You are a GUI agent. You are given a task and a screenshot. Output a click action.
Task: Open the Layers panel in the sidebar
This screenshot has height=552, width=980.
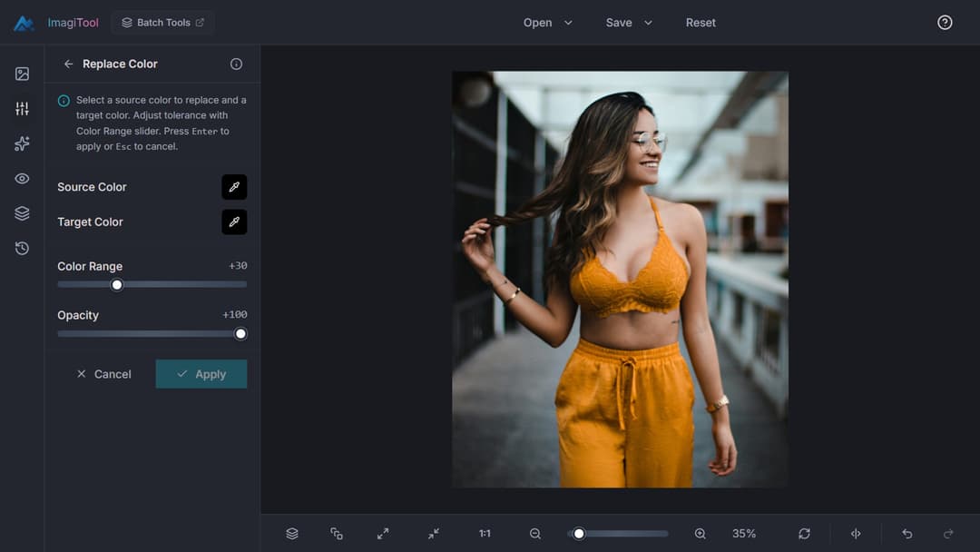(22, 213)
